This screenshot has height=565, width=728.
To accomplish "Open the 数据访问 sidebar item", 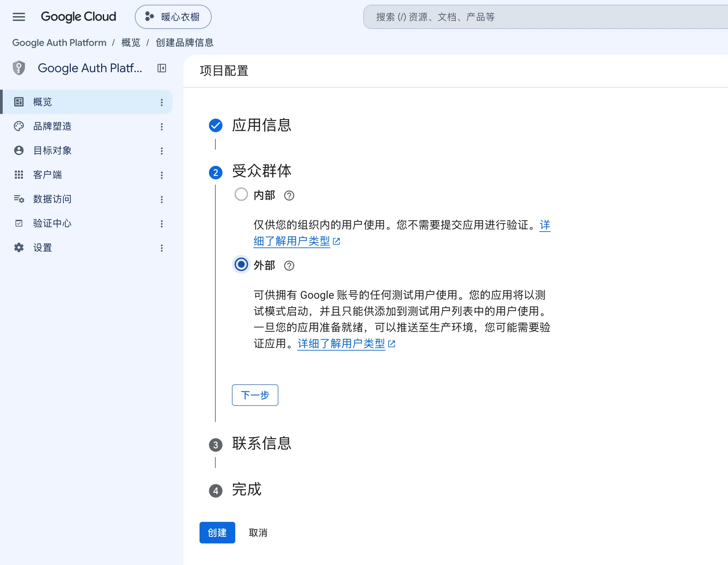I will pyautogui.click(x=87, y=199).
